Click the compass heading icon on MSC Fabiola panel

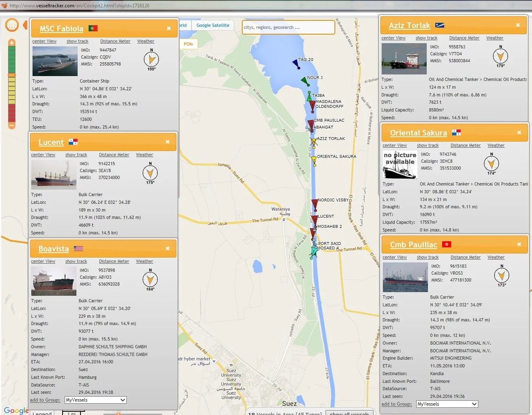[151, 59]
